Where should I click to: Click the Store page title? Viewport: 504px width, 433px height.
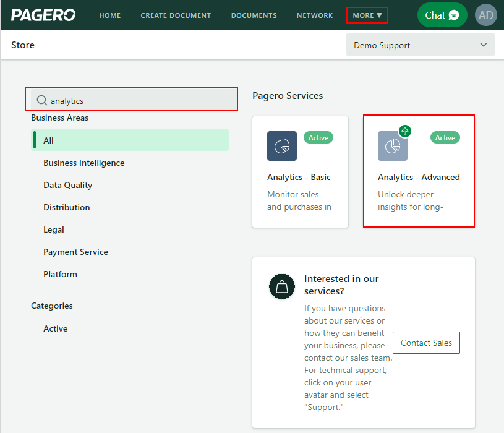(x=23, y=45)
